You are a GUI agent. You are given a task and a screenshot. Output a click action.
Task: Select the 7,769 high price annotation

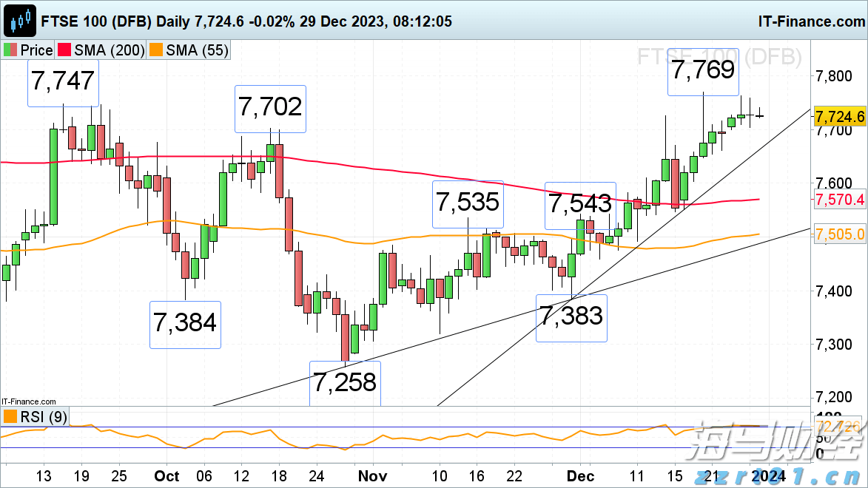703,70
